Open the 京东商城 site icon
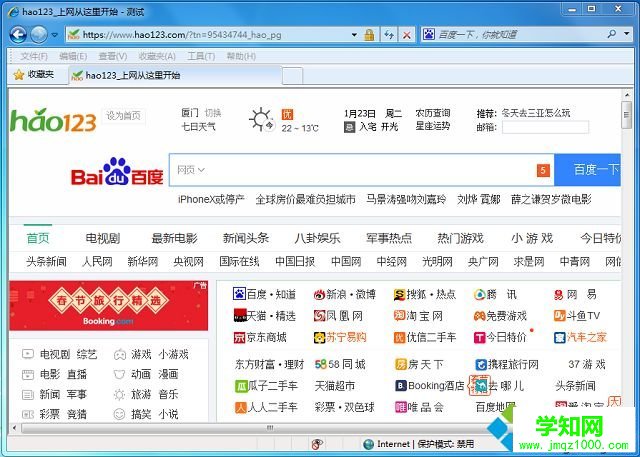The width and height of the screenshot is (640, 457). (x=239, y=337)
